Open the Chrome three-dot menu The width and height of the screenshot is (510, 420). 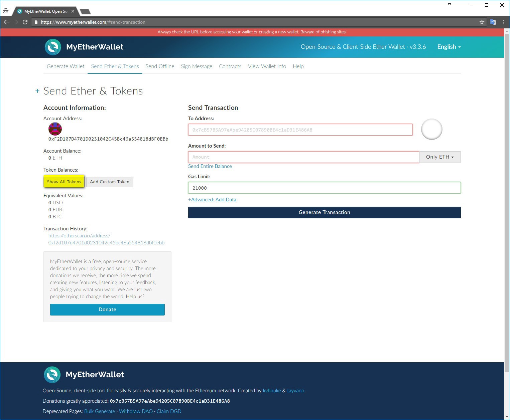(504, 22)
